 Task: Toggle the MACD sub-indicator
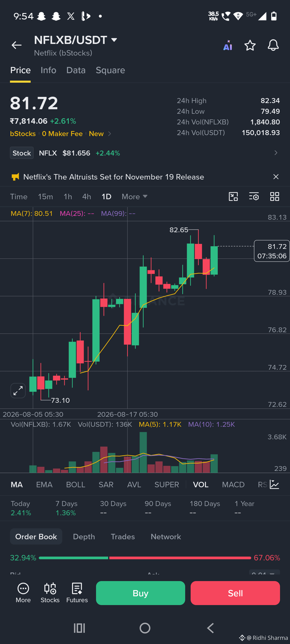point(233,485)
